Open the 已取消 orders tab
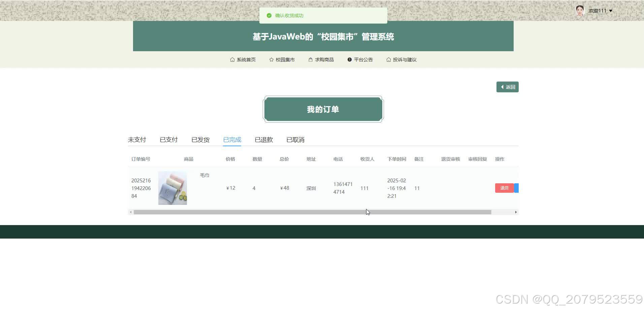Screen dimensions: 644x310 point(295,139)
